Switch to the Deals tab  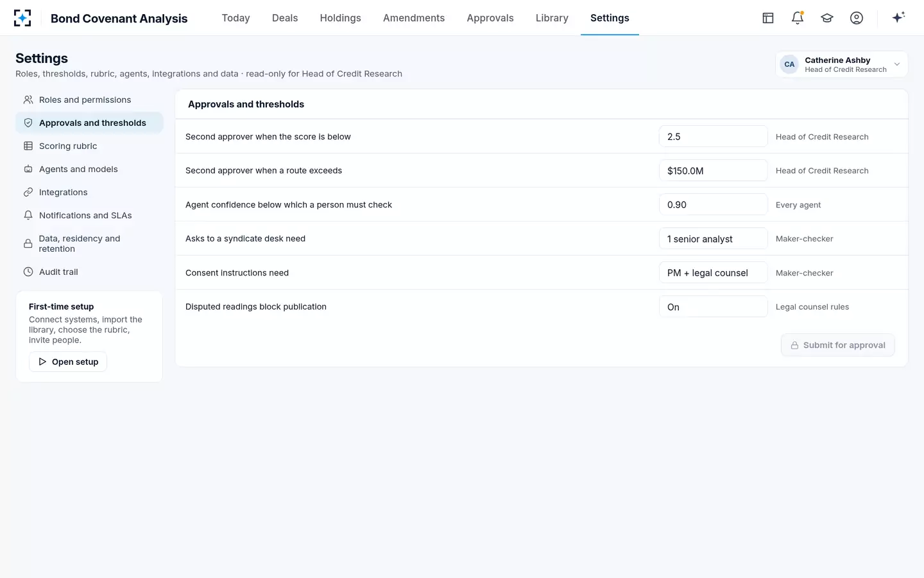click(x=285, y=18)
